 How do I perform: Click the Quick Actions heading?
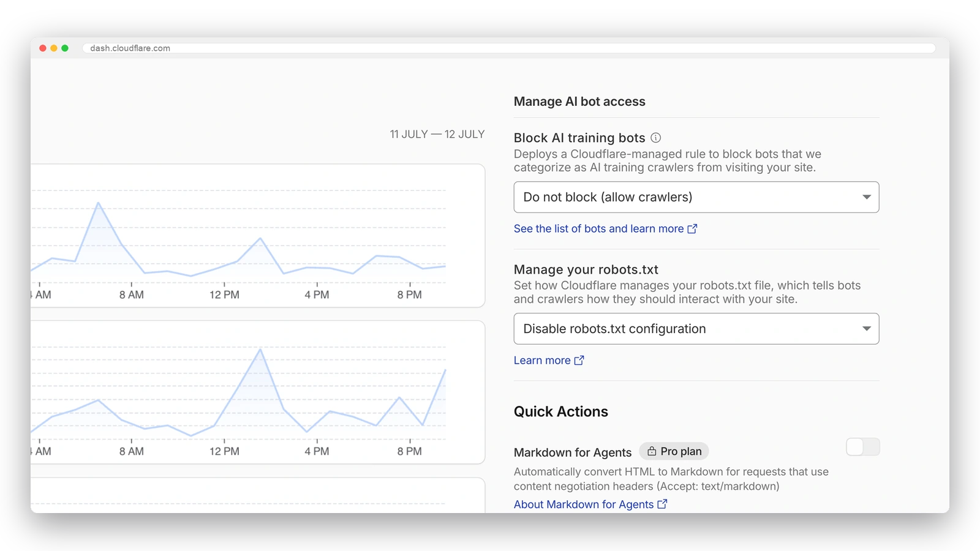tap(561, 411)
